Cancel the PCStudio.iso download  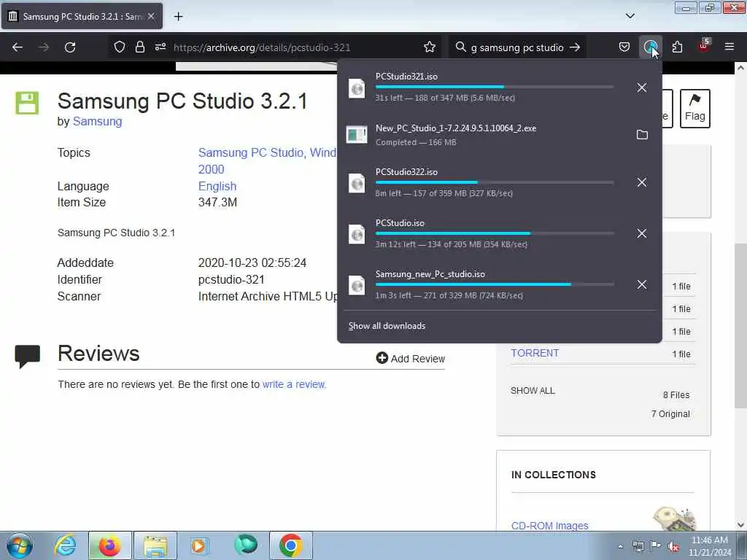[x=642, y=233]
